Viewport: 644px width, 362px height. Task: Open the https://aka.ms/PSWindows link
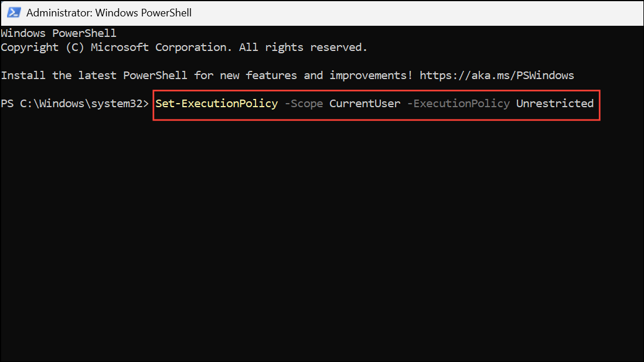(x=496, y=76)
